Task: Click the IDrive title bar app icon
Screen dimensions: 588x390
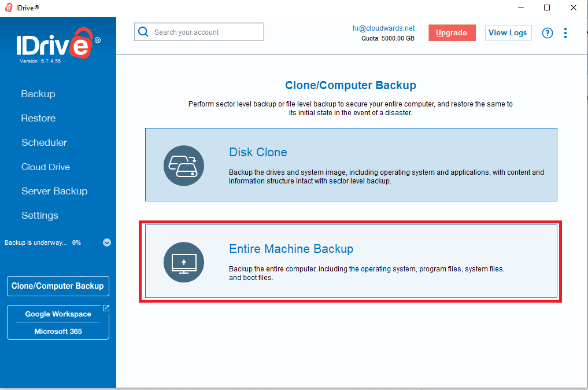Action: point(8,8)
